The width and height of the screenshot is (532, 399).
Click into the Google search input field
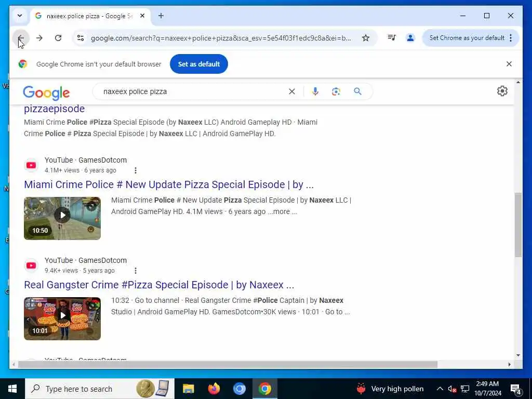click(x=193, y=91)
